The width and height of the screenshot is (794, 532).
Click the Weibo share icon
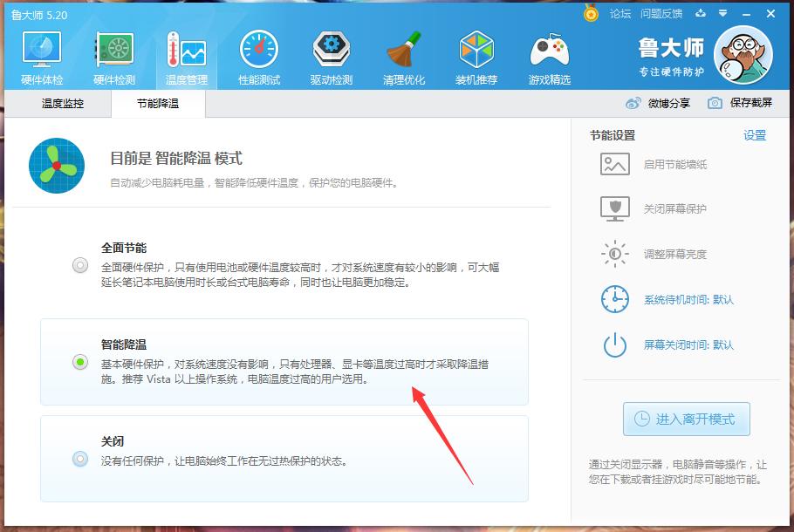[633, 103]
